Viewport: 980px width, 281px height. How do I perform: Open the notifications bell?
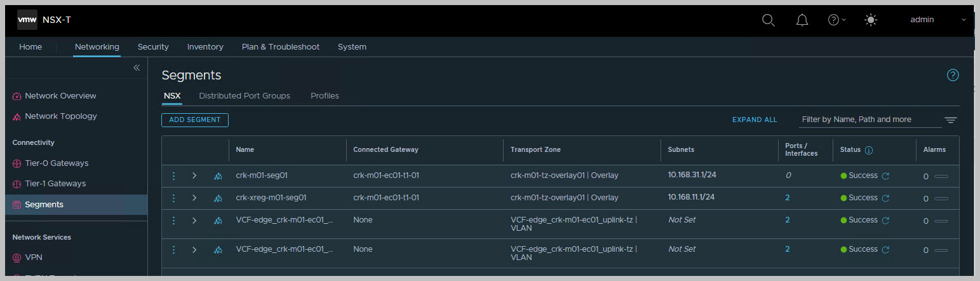pos(802,20)
